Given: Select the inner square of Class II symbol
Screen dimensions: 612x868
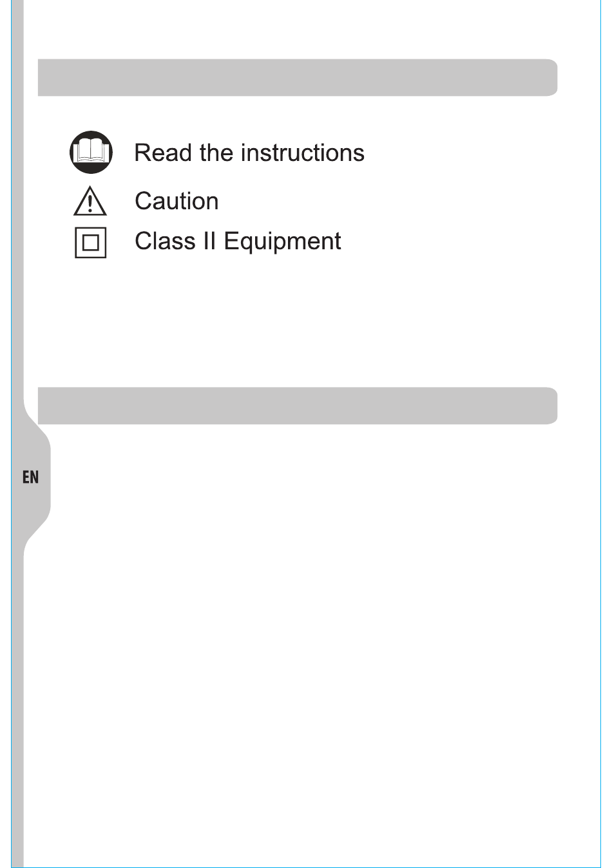Looking at the screenshot, I should pos(91,243).
